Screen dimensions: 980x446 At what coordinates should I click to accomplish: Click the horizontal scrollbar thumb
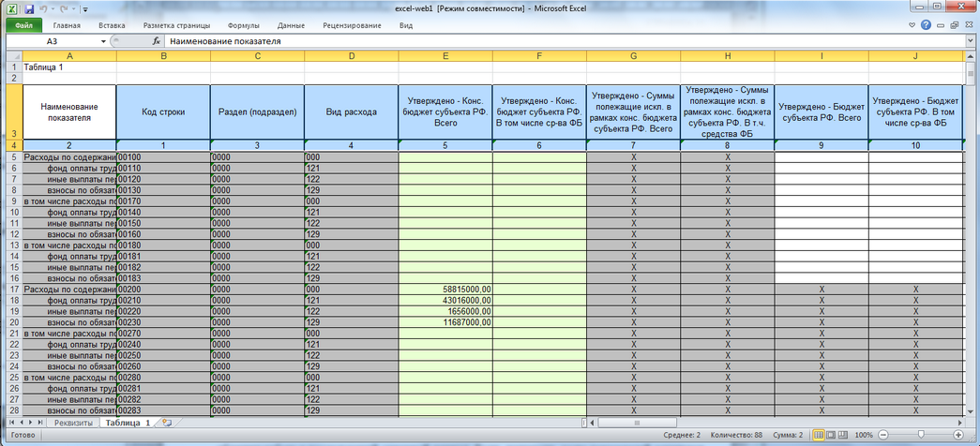tap(638, 423)
